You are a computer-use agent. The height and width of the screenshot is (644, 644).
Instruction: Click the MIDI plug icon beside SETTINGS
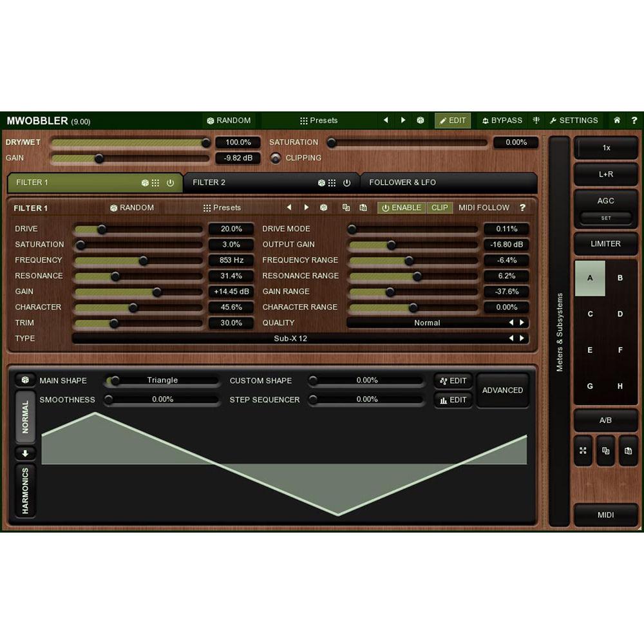pos(536,120)
